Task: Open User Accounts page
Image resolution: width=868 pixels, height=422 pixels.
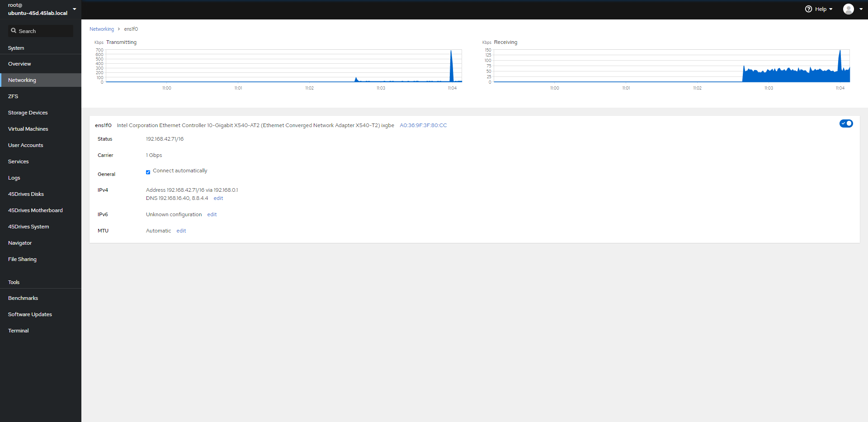Action: (41, 145)
